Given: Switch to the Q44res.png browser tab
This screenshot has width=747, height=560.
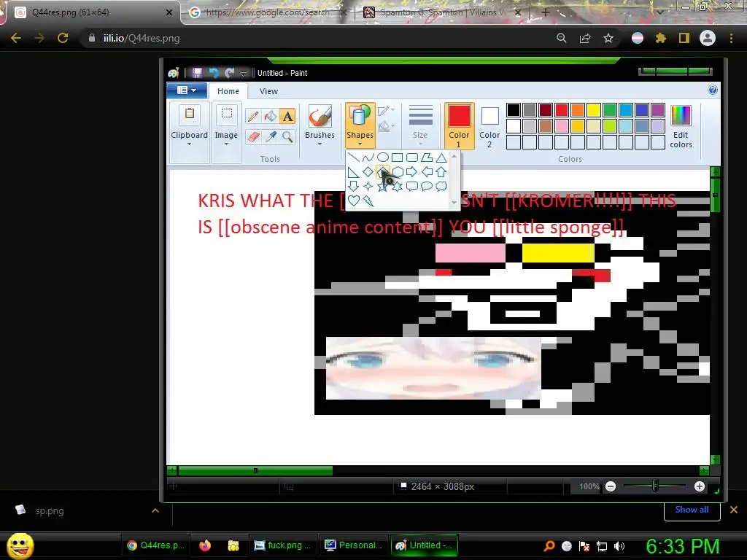Looking at the screenshot, I should click(x=90, y=12).
